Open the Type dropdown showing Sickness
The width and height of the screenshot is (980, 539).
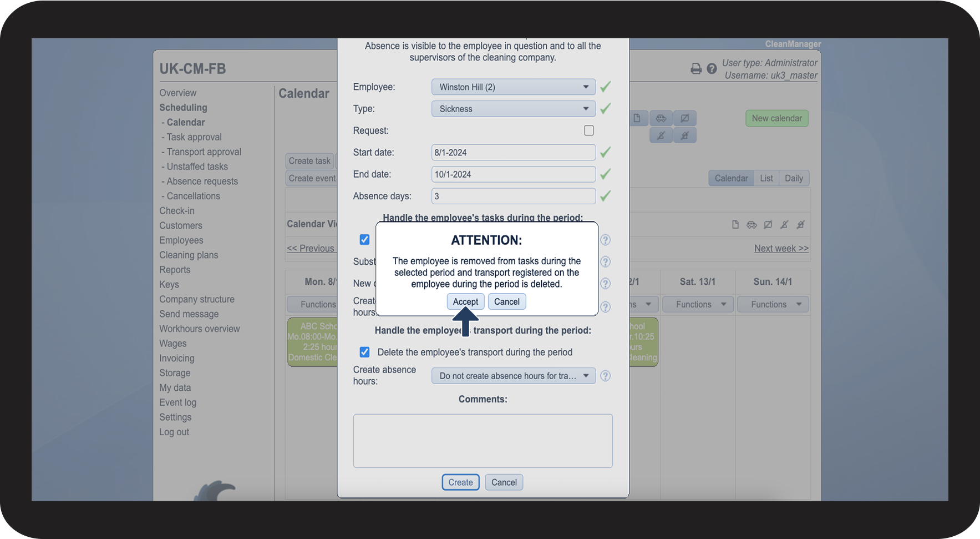[x=514, y=109]
